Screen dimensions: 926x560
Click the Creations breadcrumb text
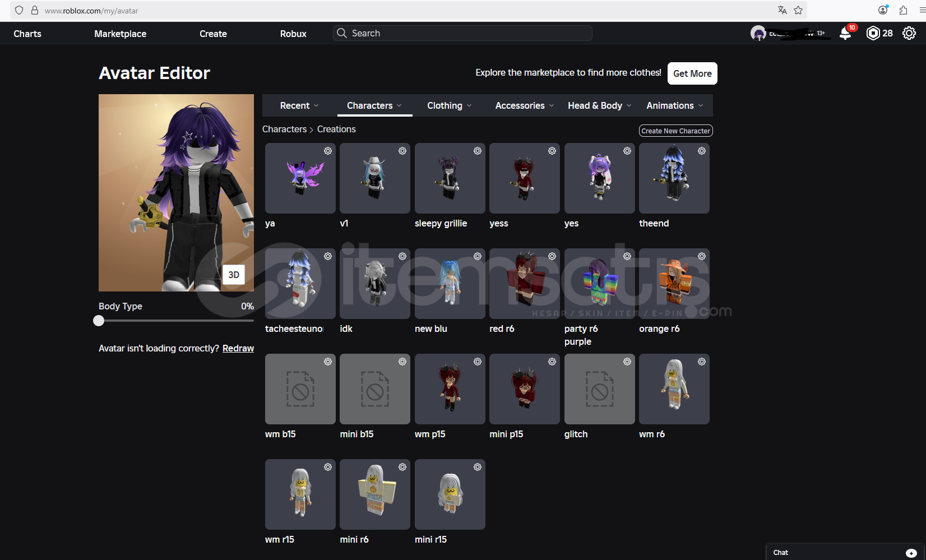click(336, 129)
